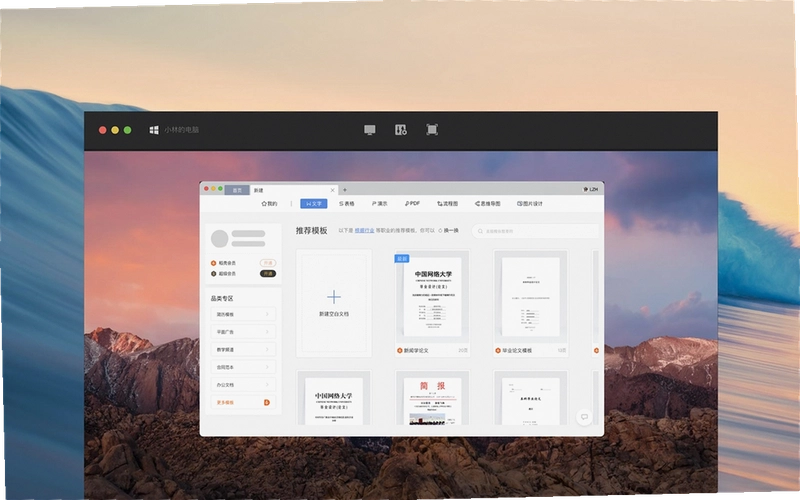Click the plus icon to add new tab

tap(345, 190)
